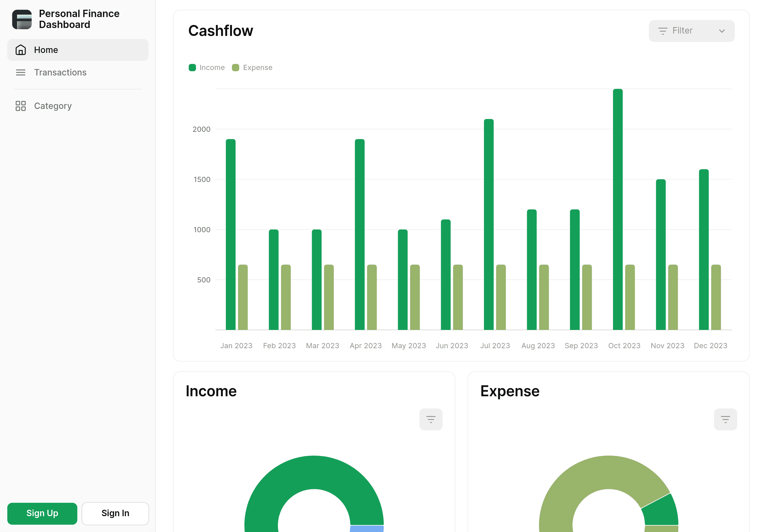Expand the Cashflow Filter dropdown
767x532 pixels.
(692, 31)
